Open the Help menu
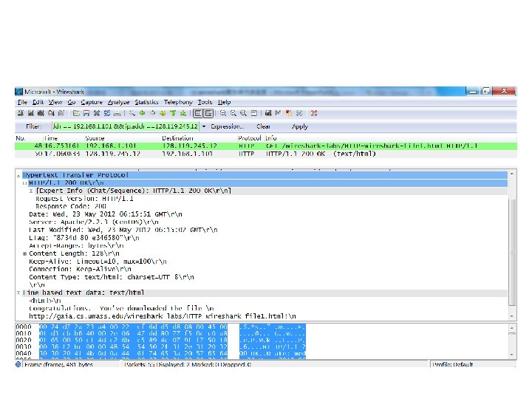Viewport: 532px width, 399px height. (x=225, y=102)
